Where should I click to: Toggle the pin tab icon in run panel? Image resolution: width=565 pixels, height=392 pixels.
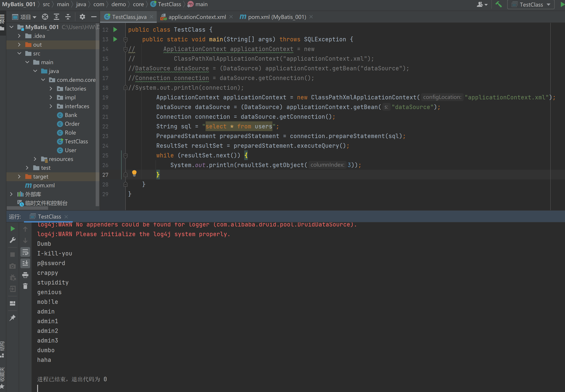(13, 318)
